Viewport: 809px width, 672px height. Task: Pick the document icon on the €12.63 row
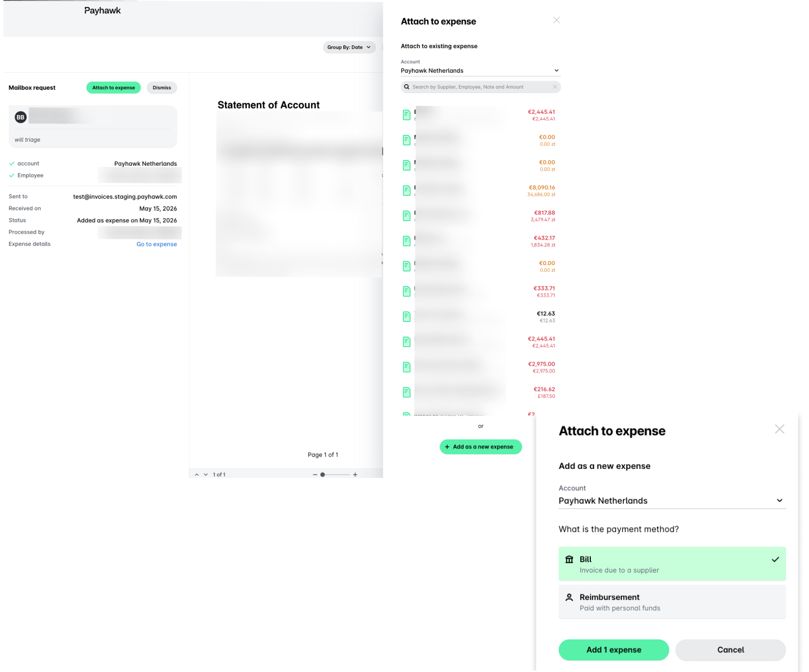pos(406,316)
